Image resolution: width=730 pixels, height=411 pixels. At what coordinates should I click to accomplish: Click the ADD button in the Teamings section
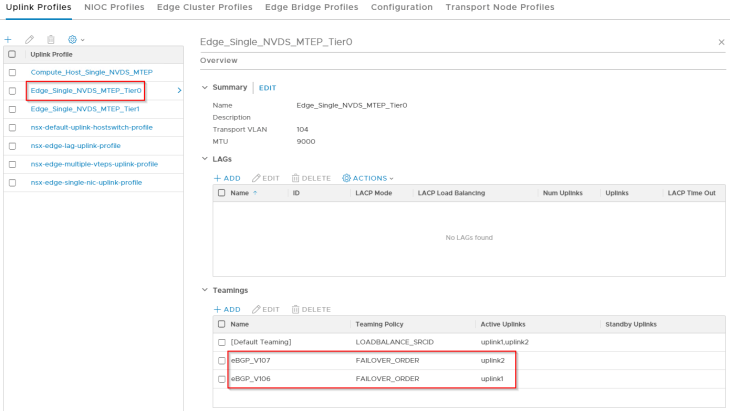click(x=227, y=309)
